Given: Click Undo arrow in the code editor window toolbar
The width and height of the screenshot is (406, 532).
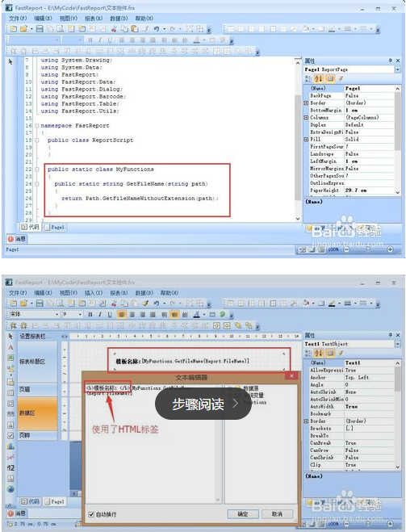Looking at the screenshot, I should [x=156, y=29].
